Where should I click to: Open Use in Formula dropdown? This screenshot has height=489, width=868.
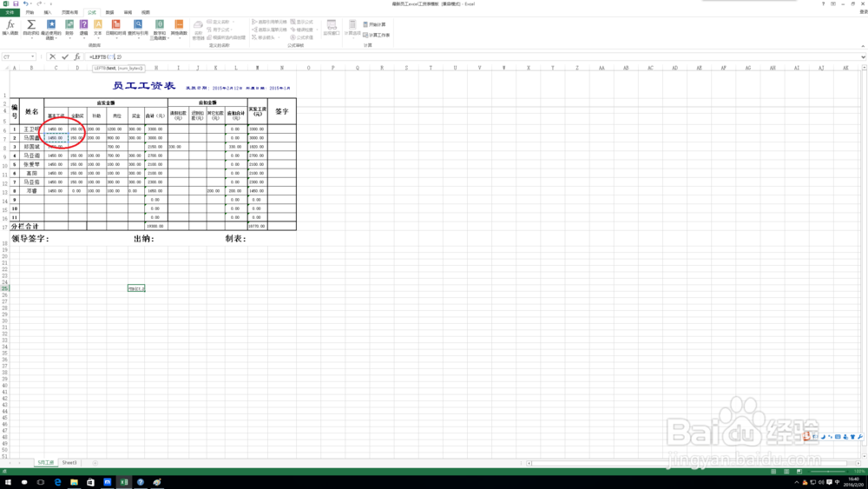(220, 30)
